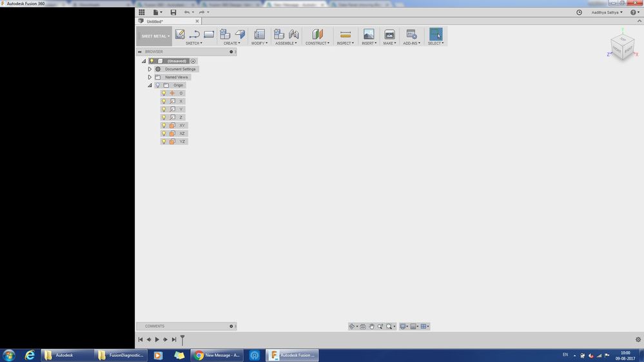Open the CONSTRUCT menu

(317, 43)
